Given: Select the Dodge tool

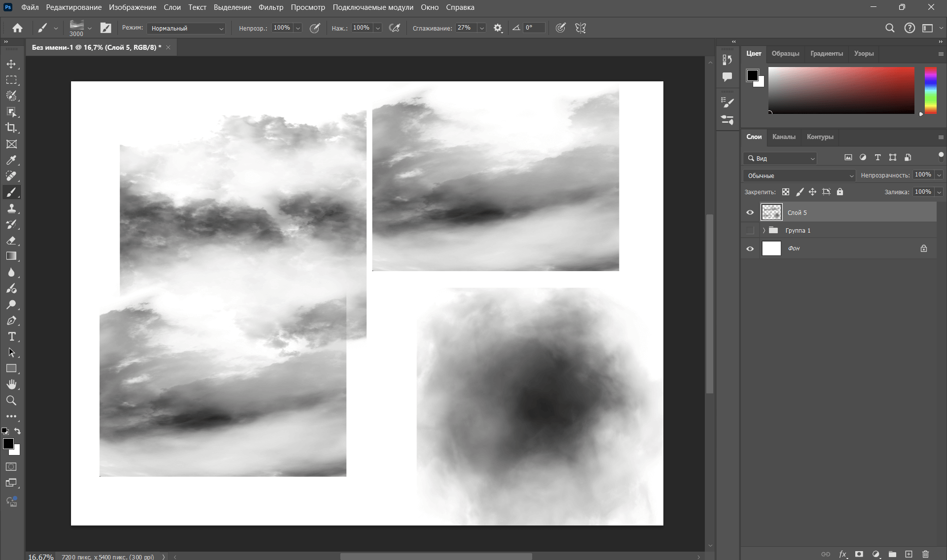Looking at the screenshot, I should pos(11,304).
